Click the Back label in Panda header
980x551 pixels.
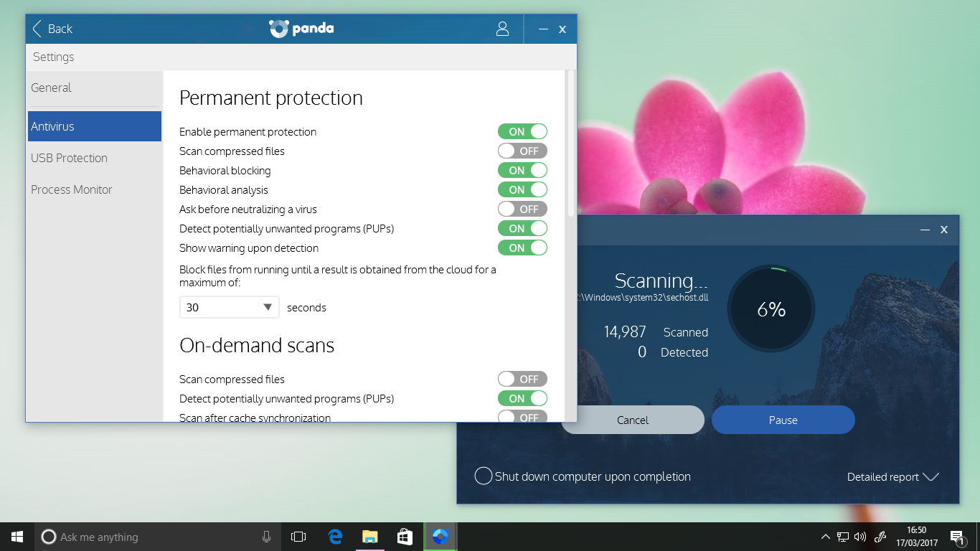(60, 29)
